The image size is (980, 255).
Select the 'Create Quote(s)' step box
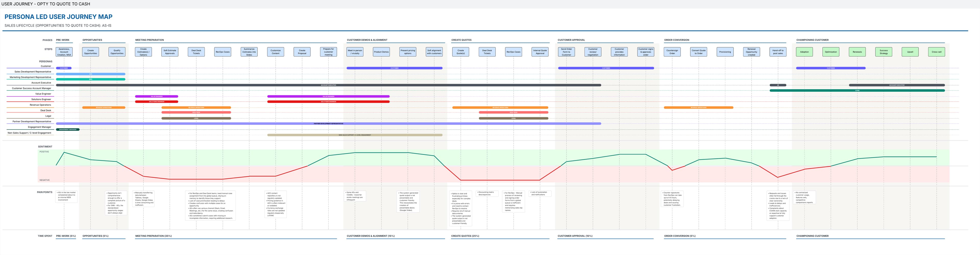461,52
